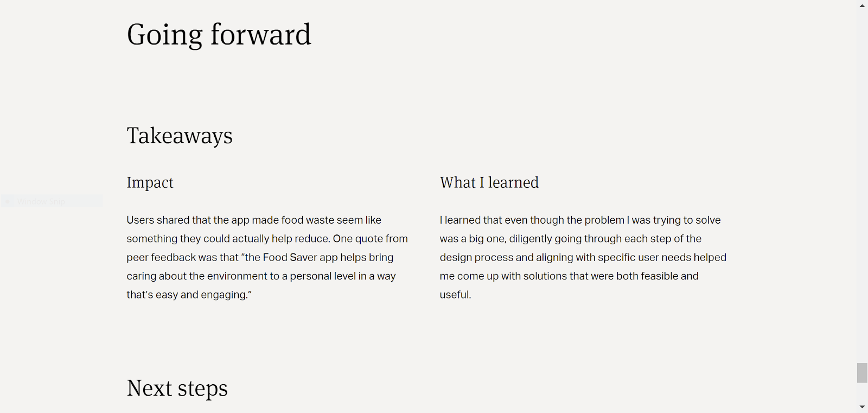Click the Next steps heading
The height and width of the screenshot is (413, 868).
click(x=177, y=388)
